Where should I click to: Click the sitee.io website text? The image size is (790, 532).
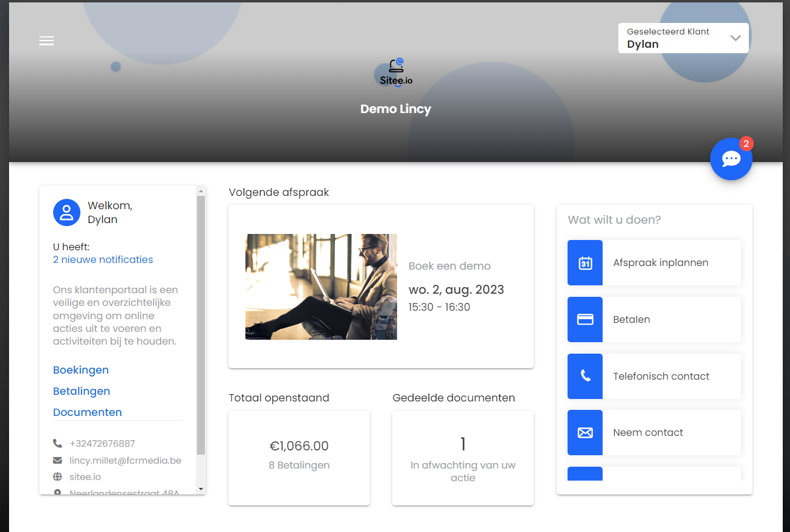tap(85, 477)
